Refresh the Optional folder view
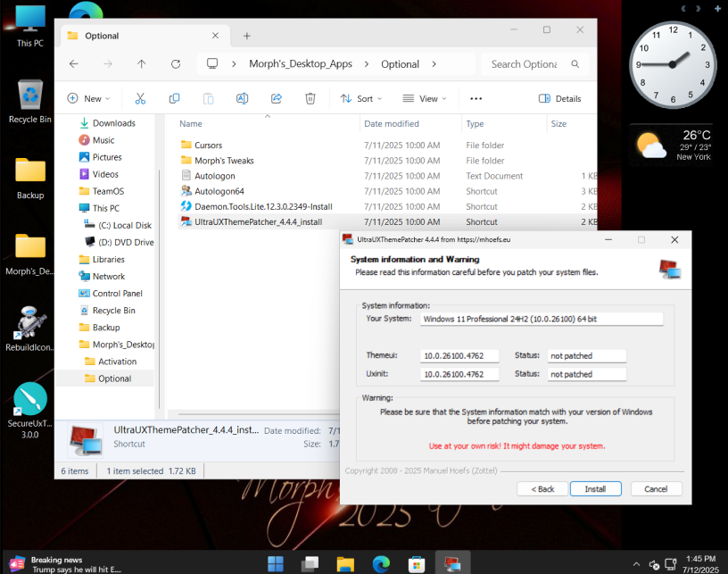The height and width of the screenshot is (574, 728). click(x=176, y=64)
